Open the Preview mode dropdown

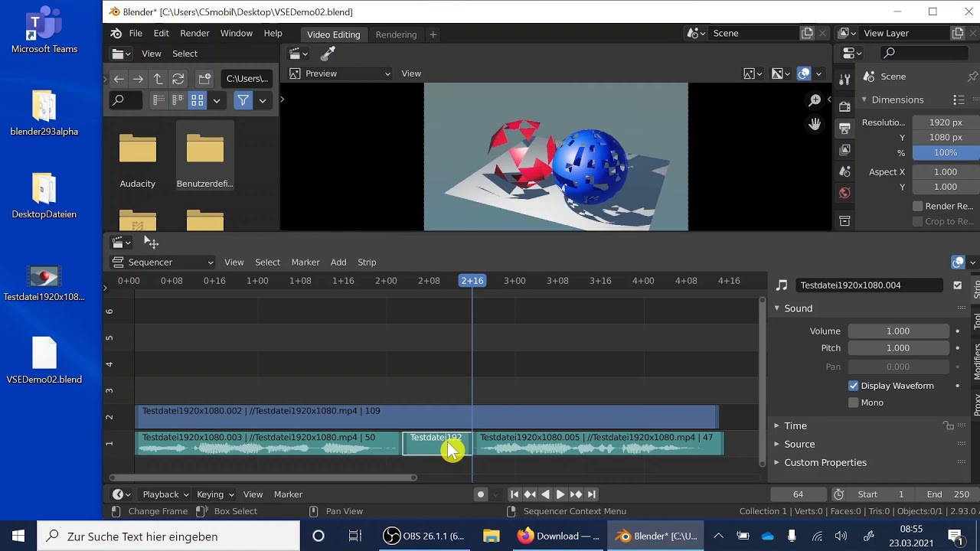[x=340, y=73]
